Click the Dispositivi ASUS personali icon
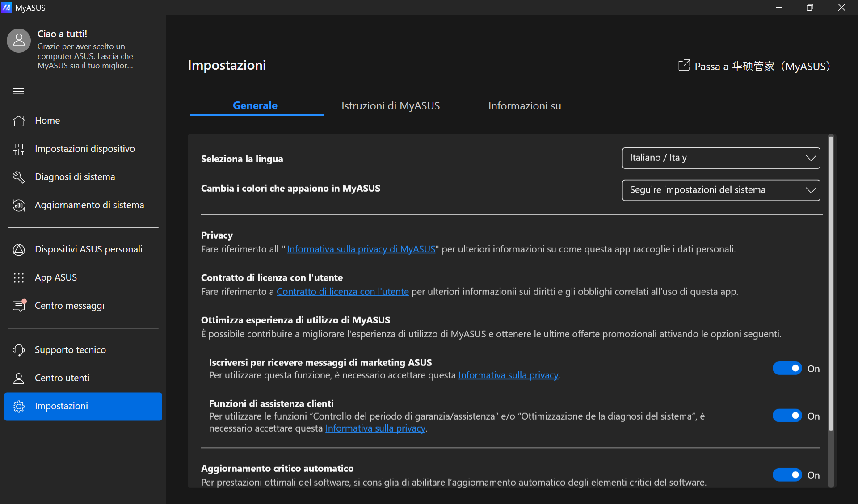Screen dimensions: 858x504 pos(19,249)
